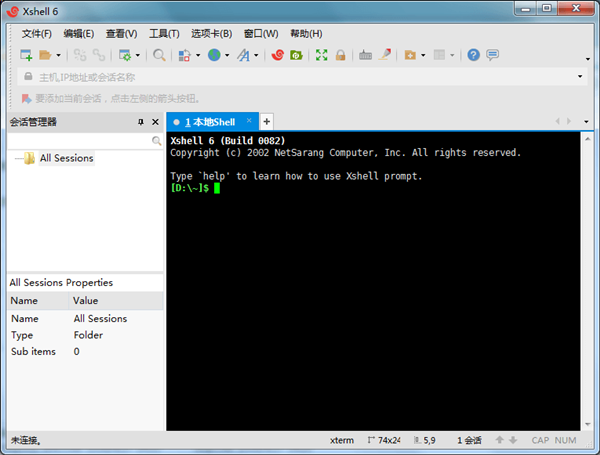Click the padlock lock screen icon

click(341, 55)
